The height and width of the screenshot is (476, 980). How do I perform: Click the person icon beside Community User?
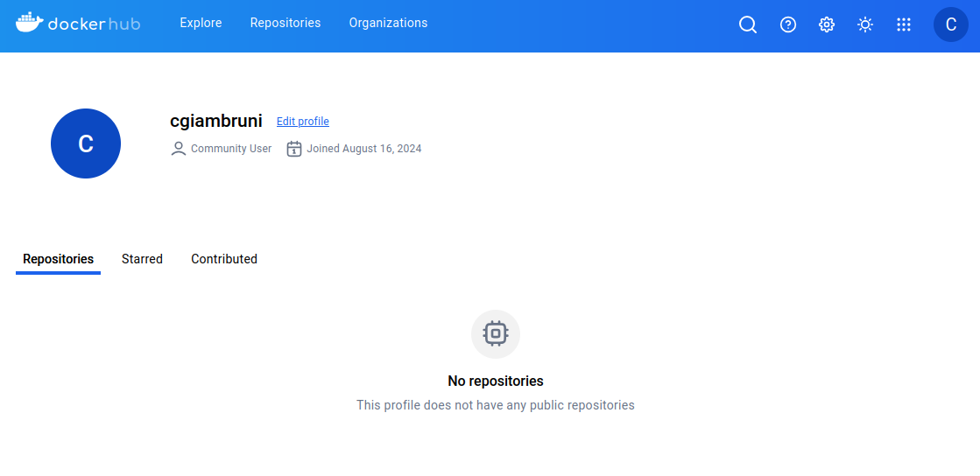179,149
